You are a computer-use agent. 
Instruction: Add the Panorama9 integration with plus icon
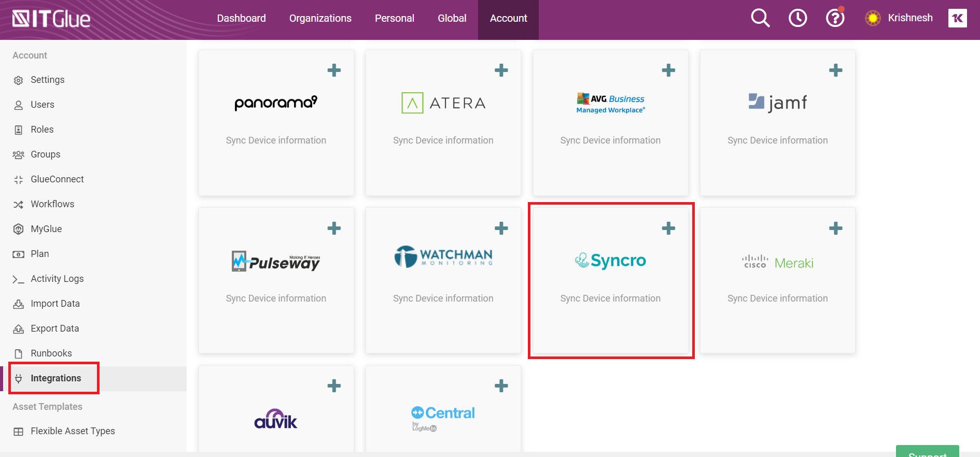334,70
